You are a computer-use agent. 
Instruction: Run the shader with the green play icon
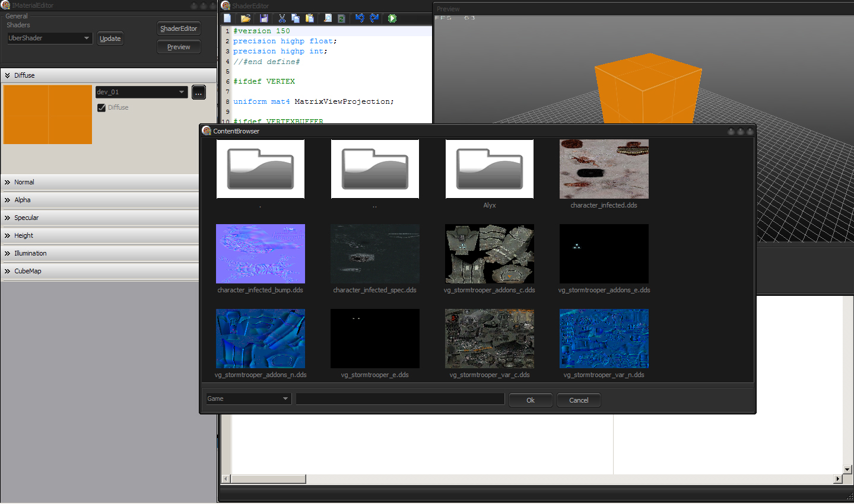click(x=392, y=18)
